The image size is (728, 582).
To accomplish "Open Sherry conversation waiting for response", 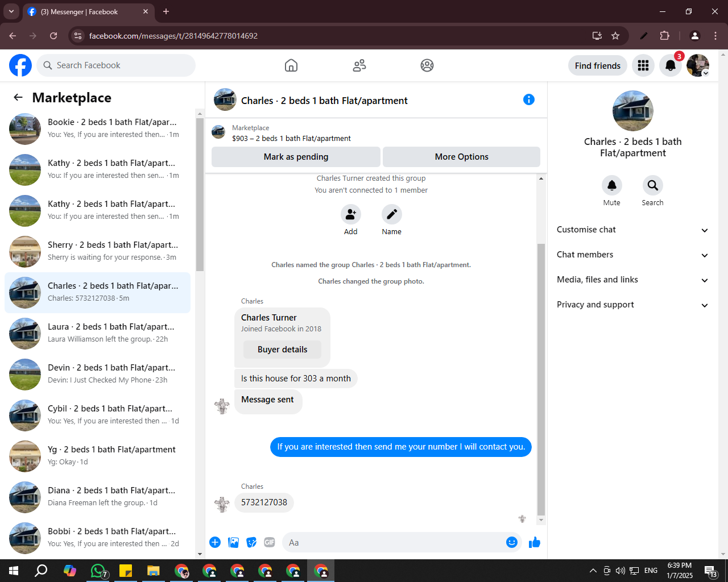I will pos(97,251).
